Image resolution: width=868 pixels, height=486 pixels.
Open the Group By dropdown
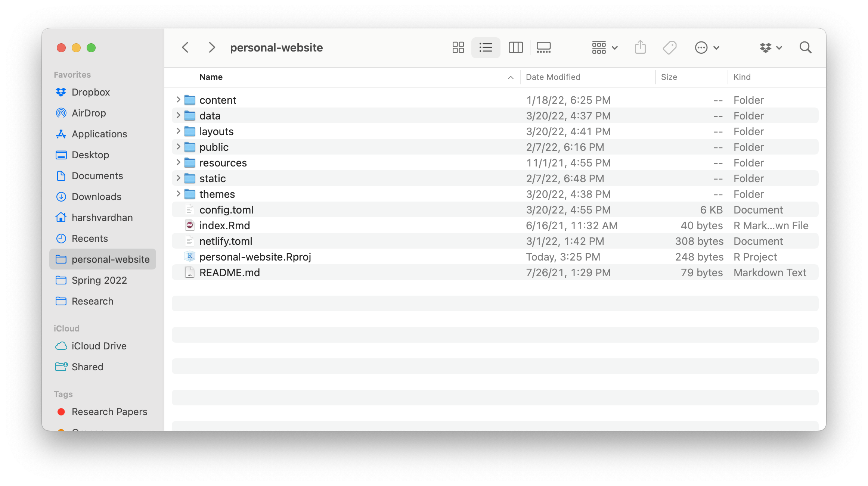604,47
